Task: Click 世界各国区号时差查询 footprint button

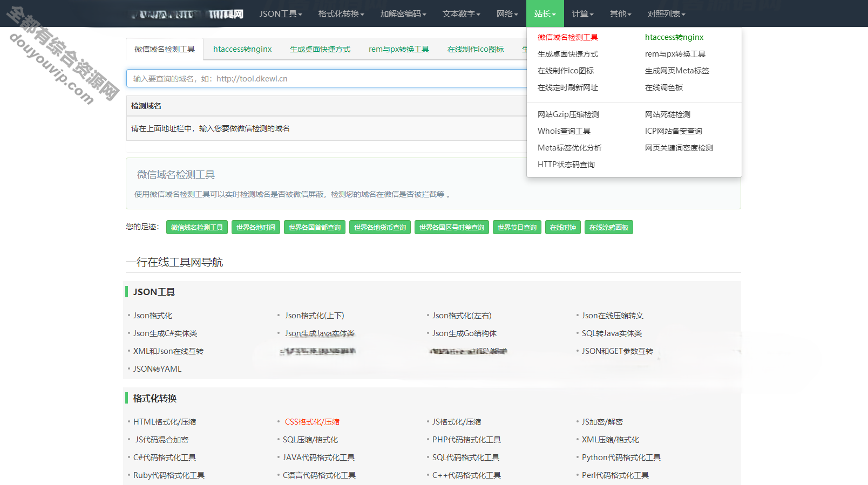Action: click(452, 227)
